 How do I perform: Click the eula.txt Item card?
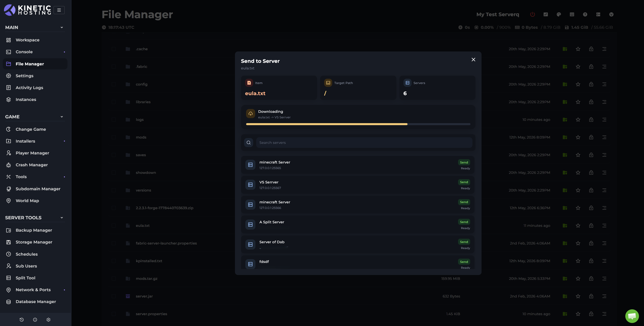click(x=279, y=88)
